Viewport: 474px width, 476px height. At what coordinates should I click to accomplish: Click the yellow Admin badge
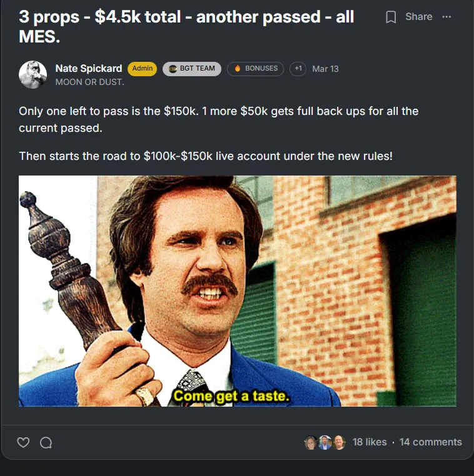(x=142, y=69)
